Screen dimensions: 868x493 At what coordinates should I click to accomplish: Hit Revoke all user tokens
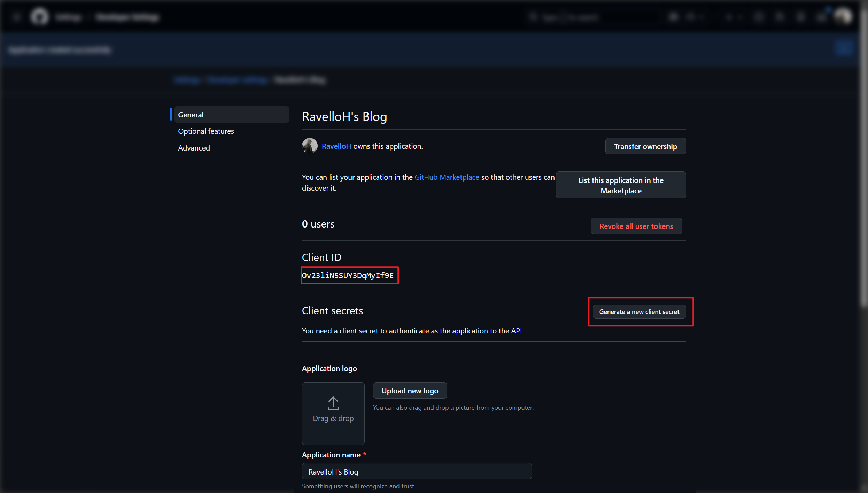(636, 226)
